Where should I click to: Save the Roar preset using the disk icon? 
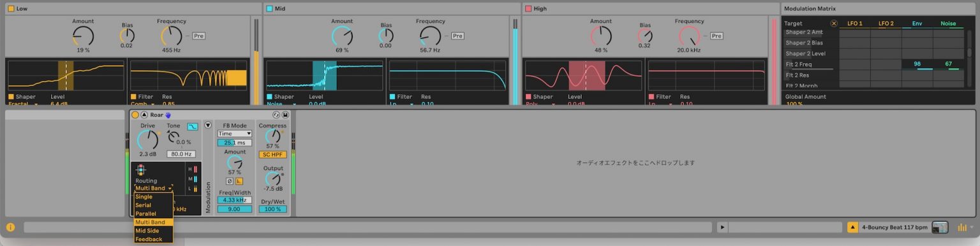tap(285, 115)
